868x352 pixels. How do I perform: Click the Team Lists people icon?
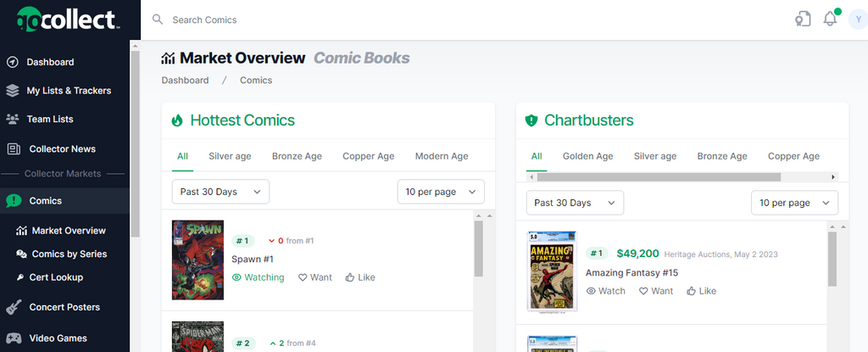12,119
